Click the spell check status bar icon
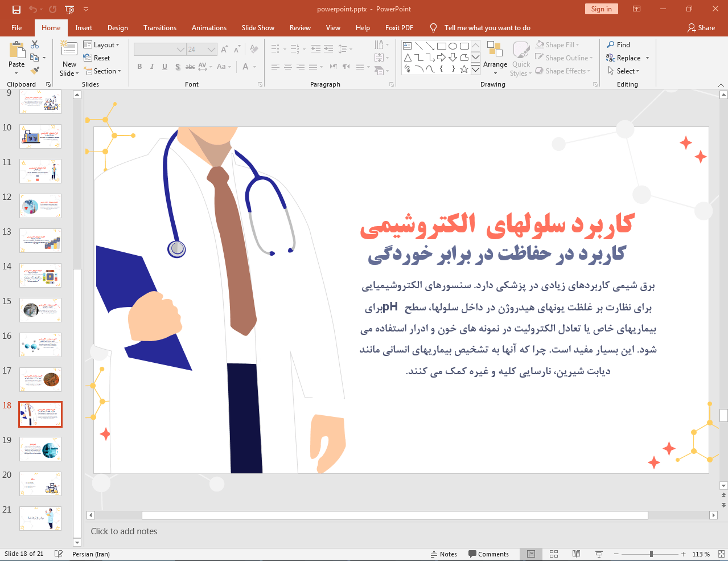 tap(59, 554)
